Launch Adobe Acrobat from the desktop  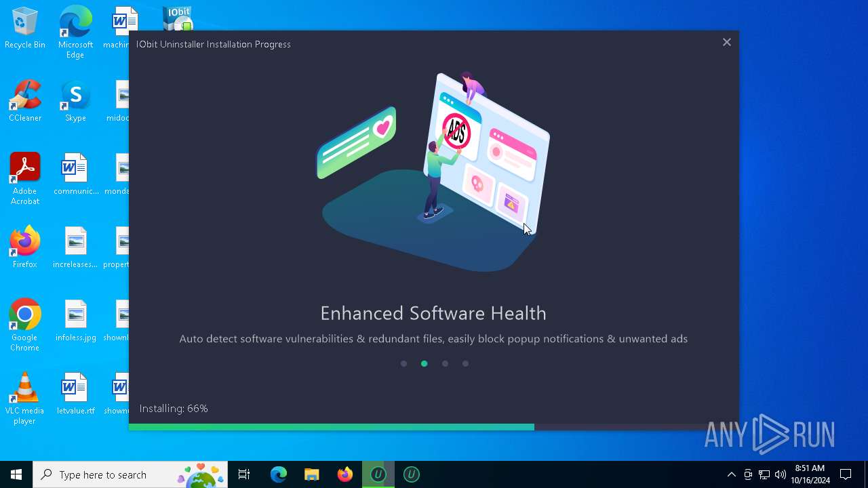coord(25,179)
